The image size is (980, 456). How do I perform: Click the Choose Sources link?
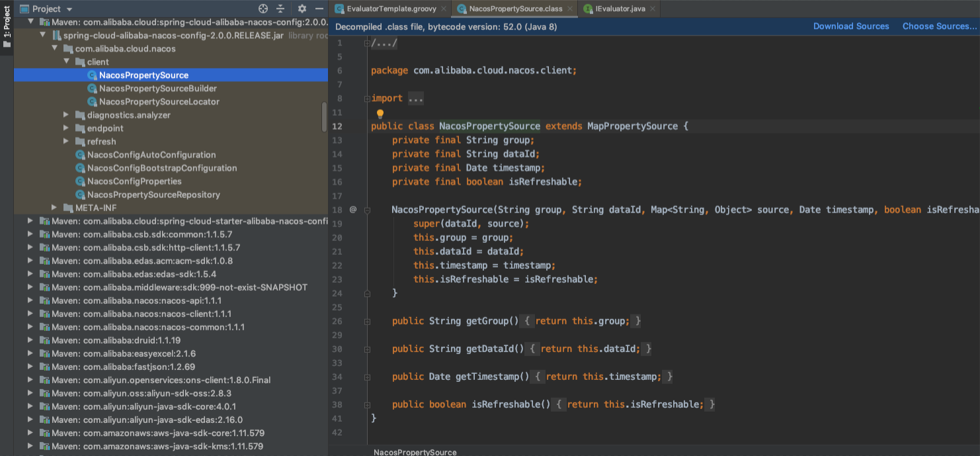click(940, 26)
